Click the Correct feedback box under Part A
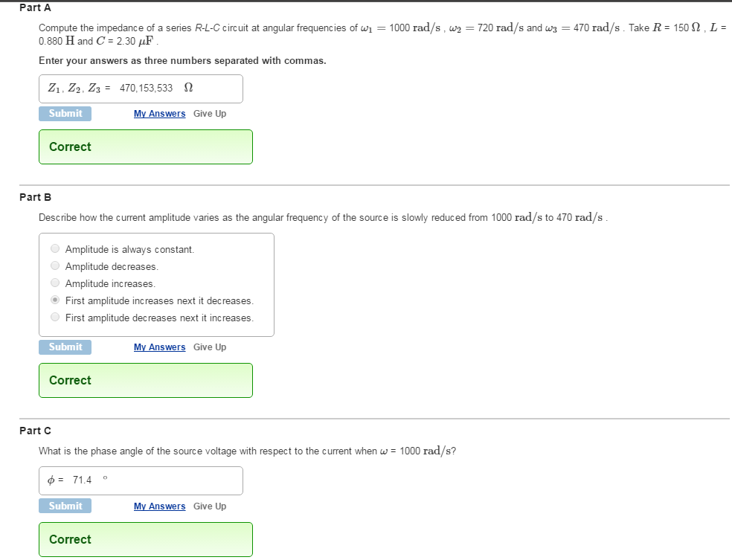 point(145,147)
